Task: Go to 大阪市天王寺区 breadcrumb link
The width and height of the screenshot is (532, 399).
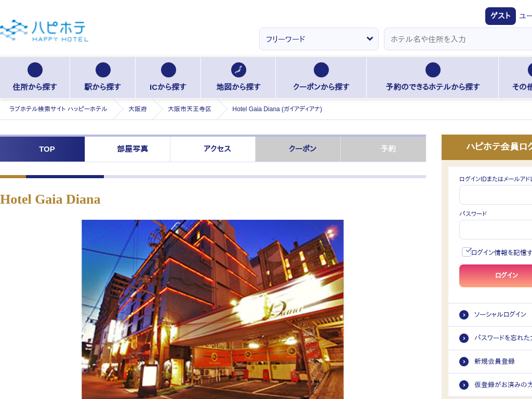Action: (x=190, y=109)
